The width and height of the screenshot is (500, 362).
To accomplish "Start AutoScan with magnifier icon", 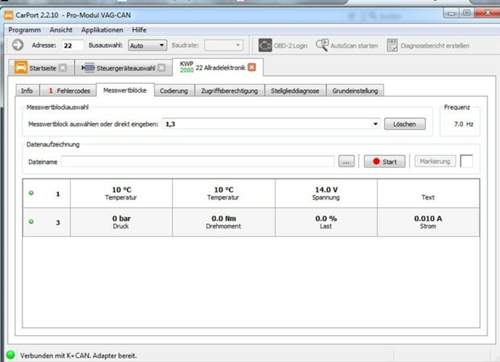I will (x=347, y=45).
